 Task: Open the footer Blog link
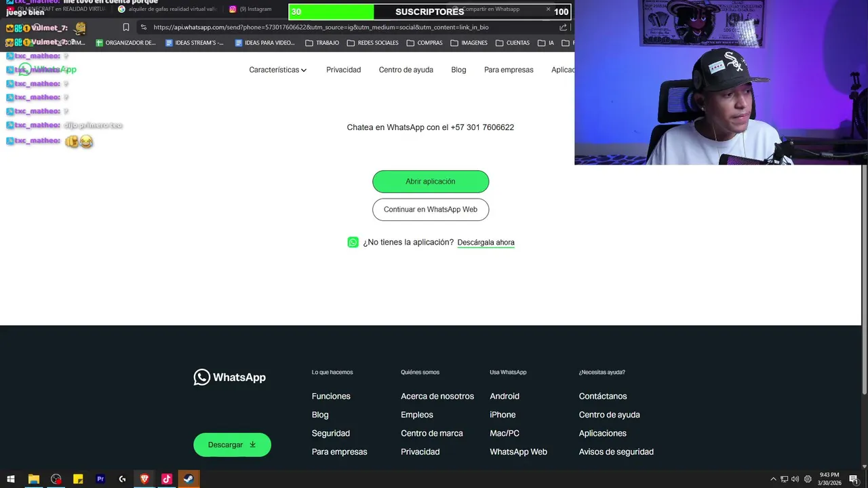coord(320,415)
